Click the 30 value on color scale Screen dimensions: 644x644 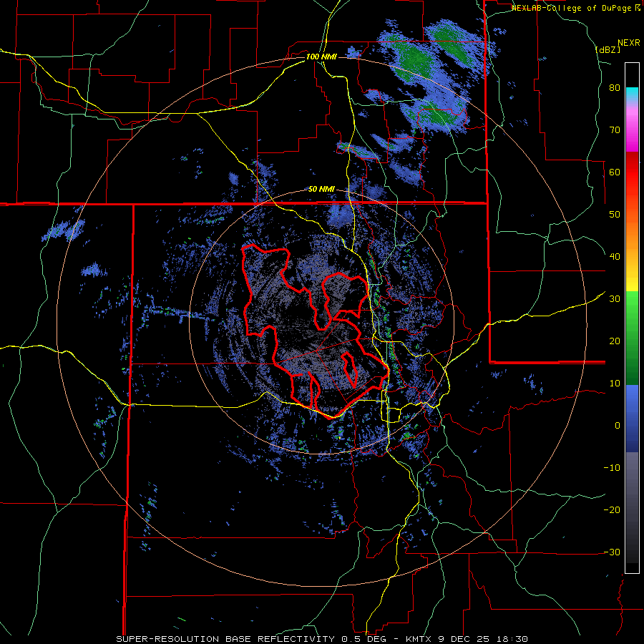click(x=615, y=299)
